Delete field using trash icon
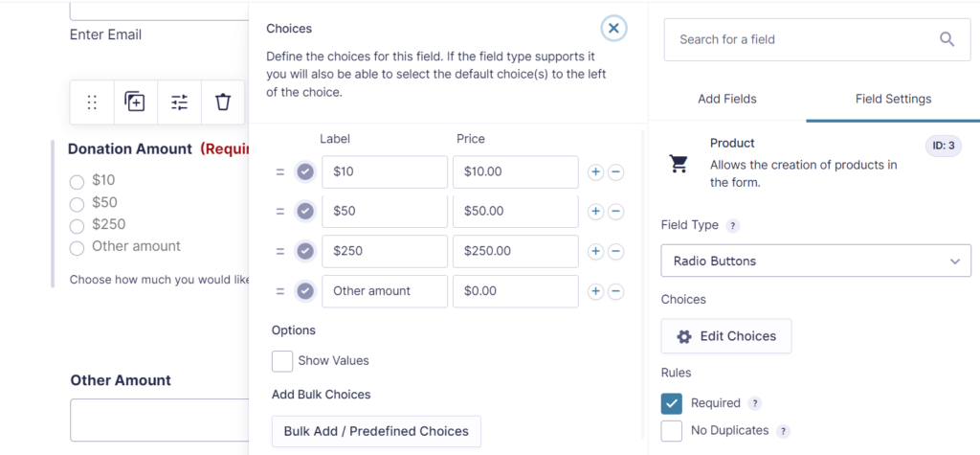 tap(223, 102)
